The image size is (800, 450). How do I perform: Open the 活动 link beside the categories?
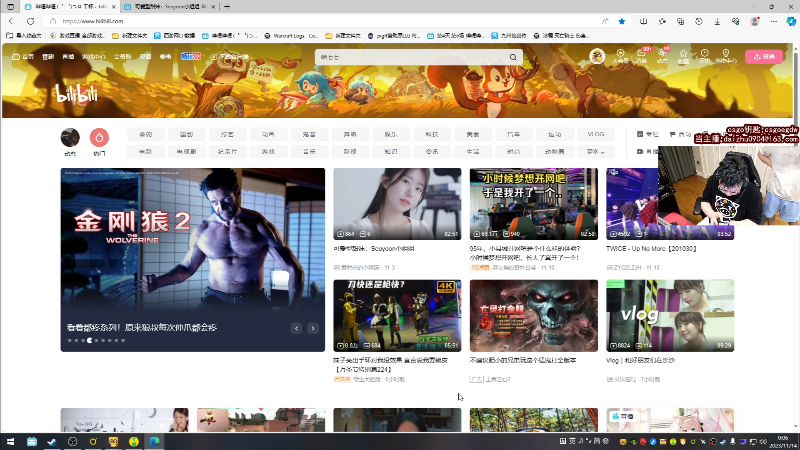[680, 134]
